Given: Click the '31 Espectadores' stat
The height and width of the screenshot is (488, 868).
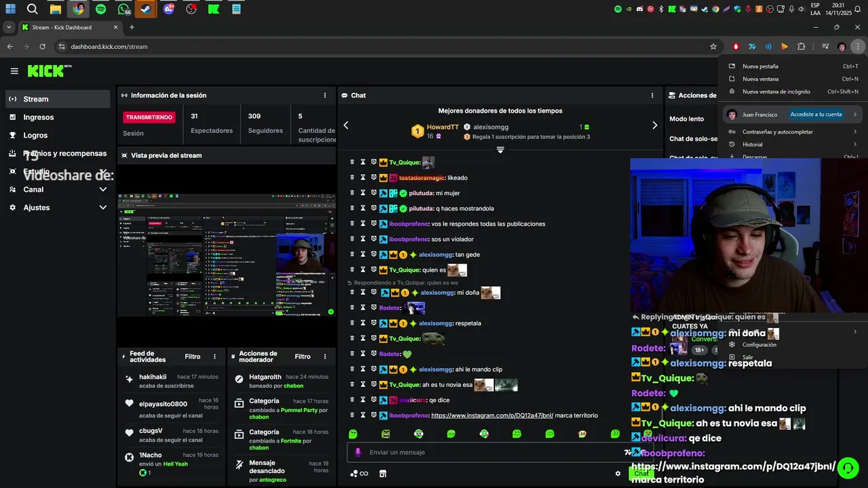Looking at the screenshot, I should 212,123.
